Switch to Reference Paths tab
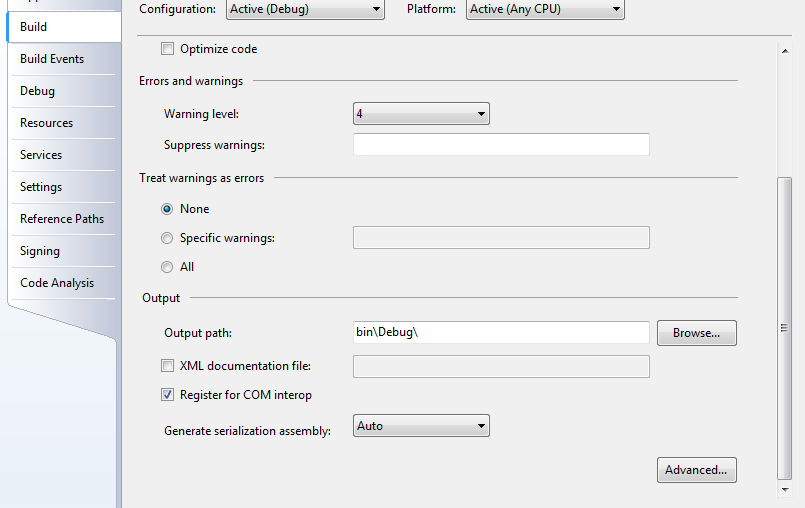 click(65, 219)
